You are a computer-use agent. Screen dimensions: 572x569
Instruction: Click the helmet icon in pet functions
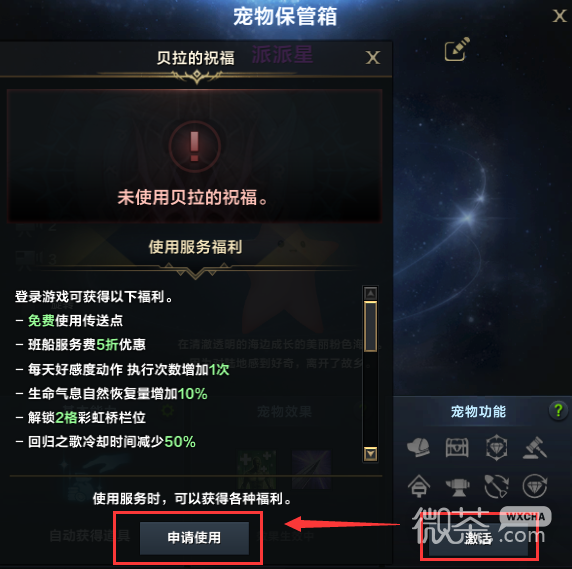(x=418, y=447)
